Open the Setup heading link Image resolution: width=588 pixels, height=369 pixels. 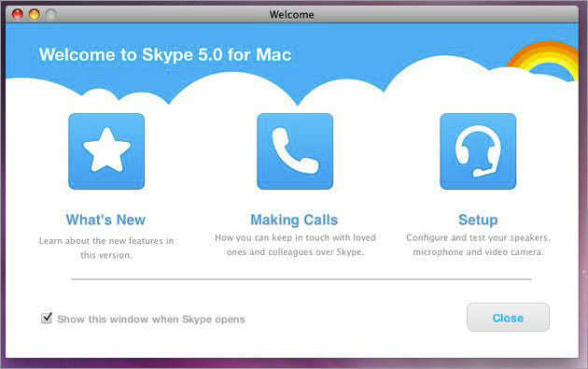[478, 220]
